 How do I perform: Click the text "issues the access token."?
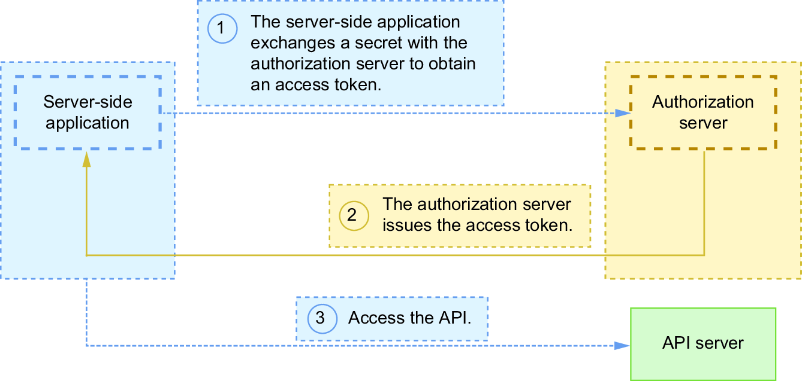click(477, 226)
